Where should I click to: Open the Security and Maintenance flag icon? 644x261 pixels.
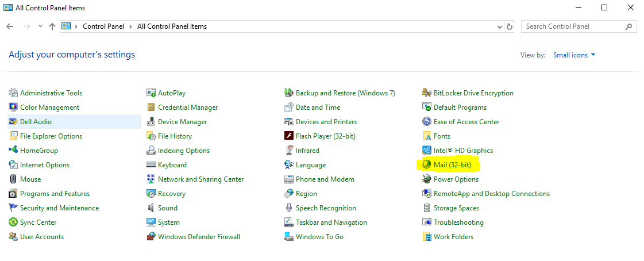click(13, 208)
